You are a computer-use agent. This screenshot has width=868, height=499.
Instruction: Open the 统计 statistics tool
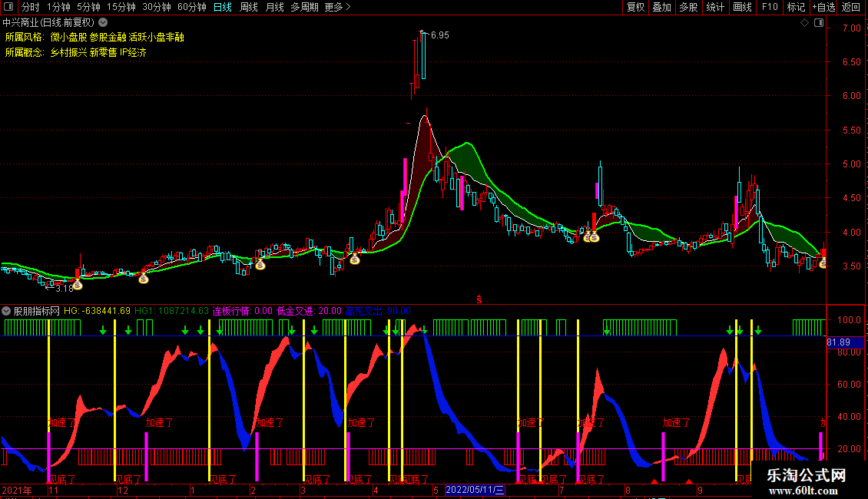tap(715, 7)
